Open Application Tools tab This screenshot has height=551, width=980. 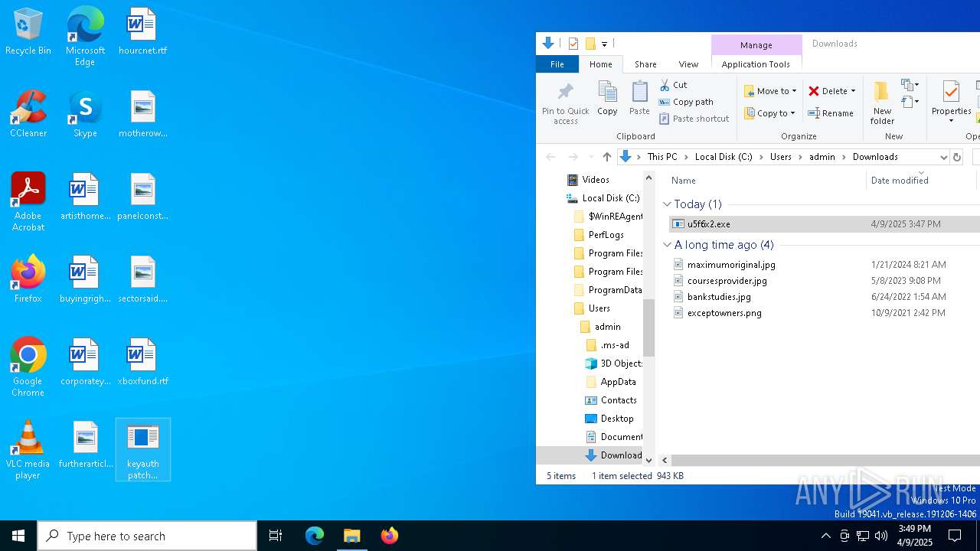(756, 64)
